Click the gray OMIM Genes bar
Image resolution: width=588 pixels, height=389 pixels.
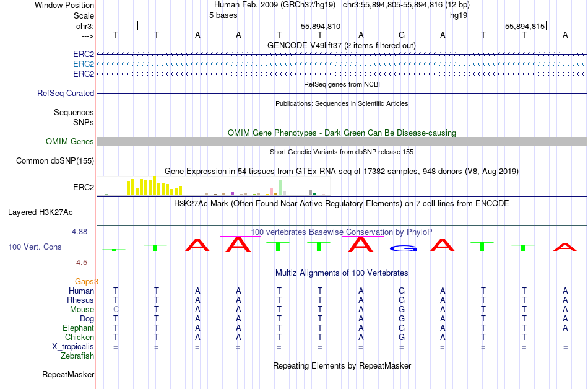(342, 141)
